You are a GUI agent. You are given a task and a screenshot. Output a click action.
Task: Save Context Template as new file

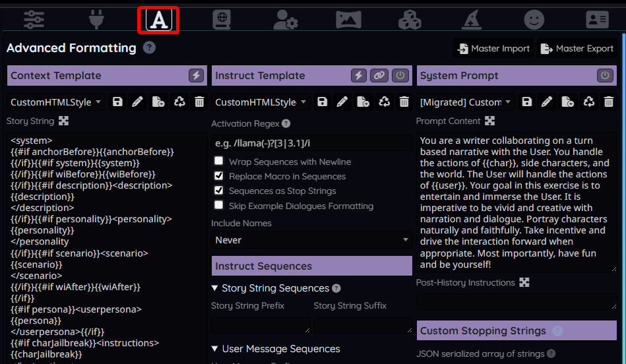158,102
